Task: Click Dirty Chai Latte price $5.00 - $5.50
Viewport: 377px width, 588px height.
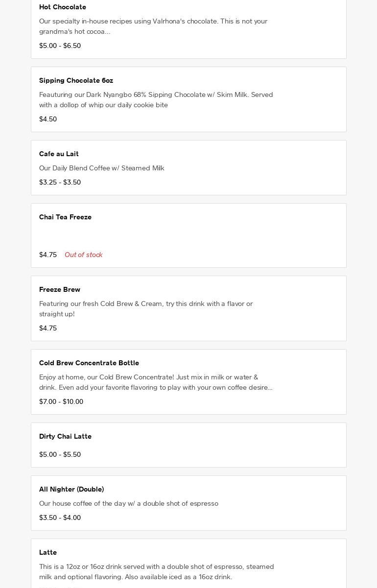Action: (60, 455)
